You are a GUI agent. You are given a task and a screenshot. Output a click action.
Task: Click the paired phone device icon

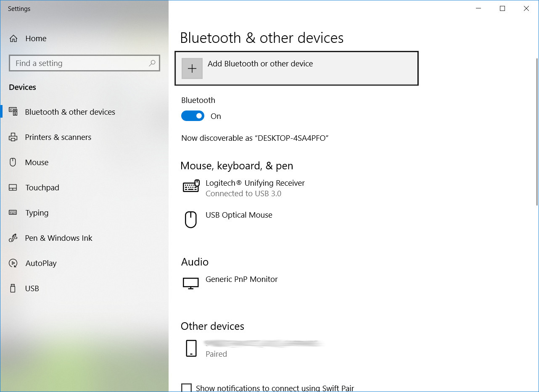[191, 348]
